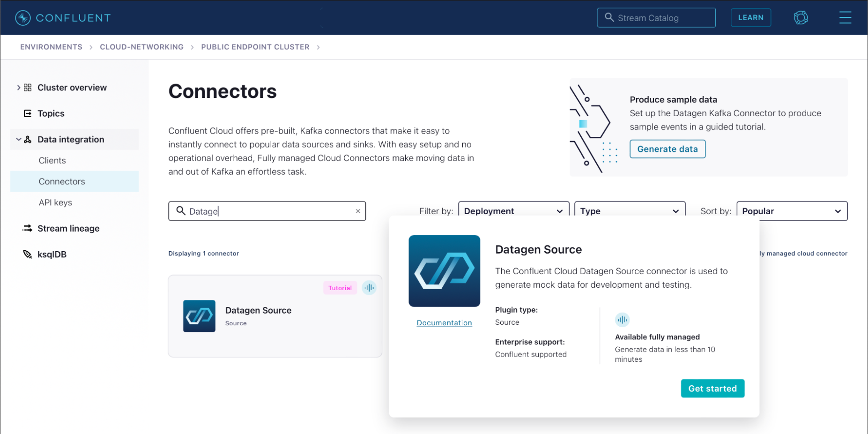Viewport: 868px width, 434px height.
Task: Clear the connector search field
Action: pyautogui.click(x=358, y=211)
